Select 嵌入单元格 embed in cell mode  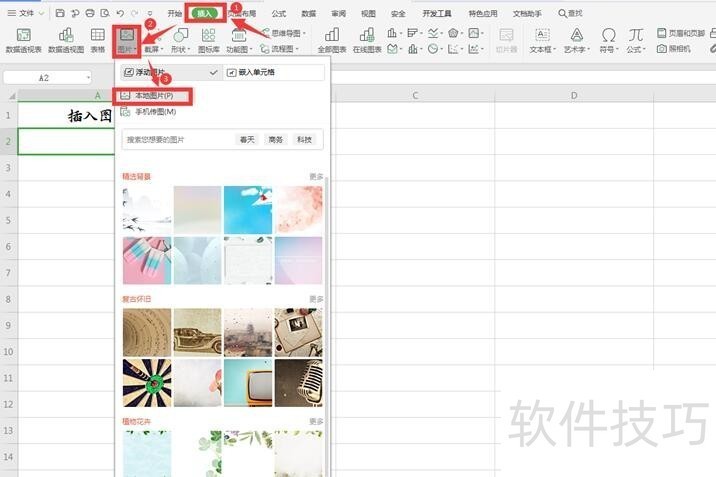274,72
